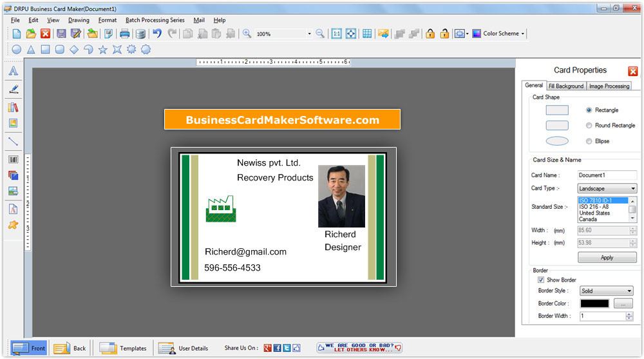Click the black Border Color swatch
The image size is (644, 359).
click(x=594, y=304)
